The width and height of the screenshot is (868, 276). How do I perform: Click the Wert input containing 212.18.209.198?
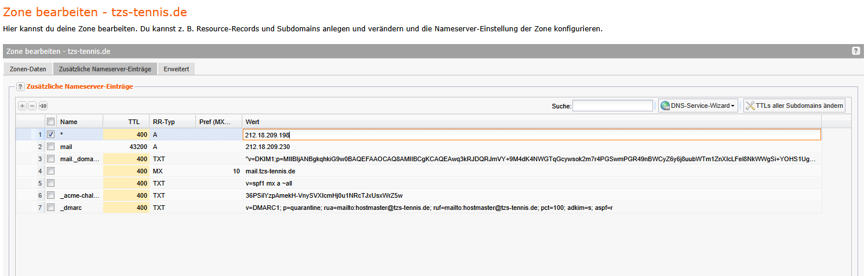(x=532, y=135)
